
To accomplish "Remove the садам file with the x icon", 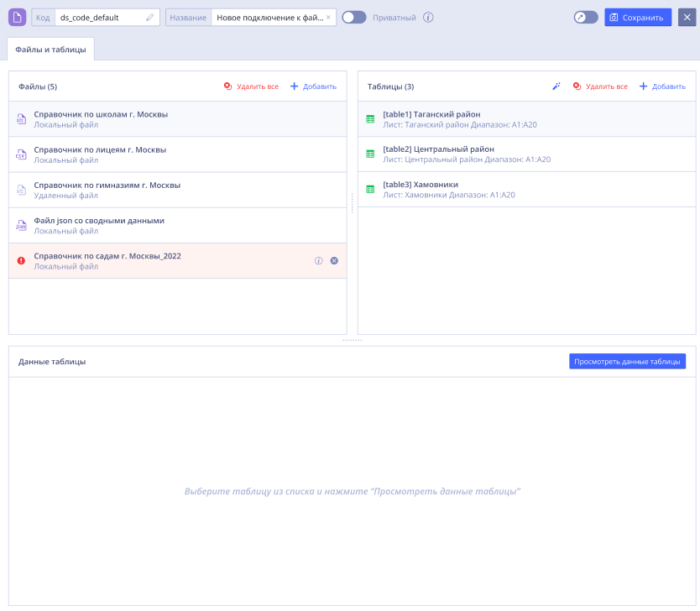I will [334, 261].
